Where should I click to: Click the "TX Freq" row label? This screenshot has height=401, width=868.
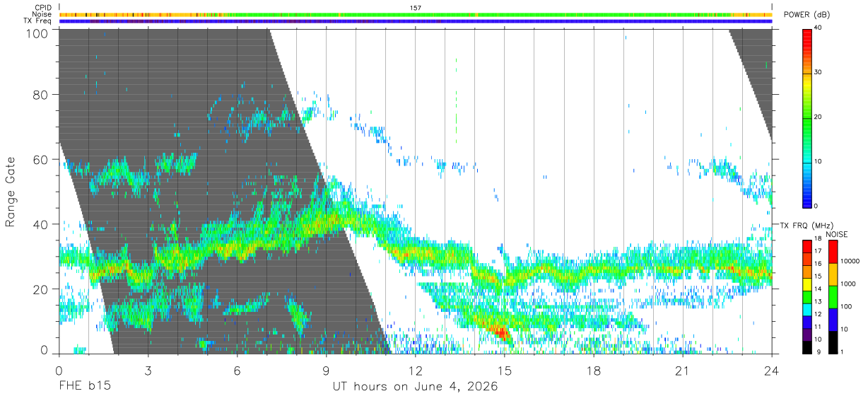point(38,21)
